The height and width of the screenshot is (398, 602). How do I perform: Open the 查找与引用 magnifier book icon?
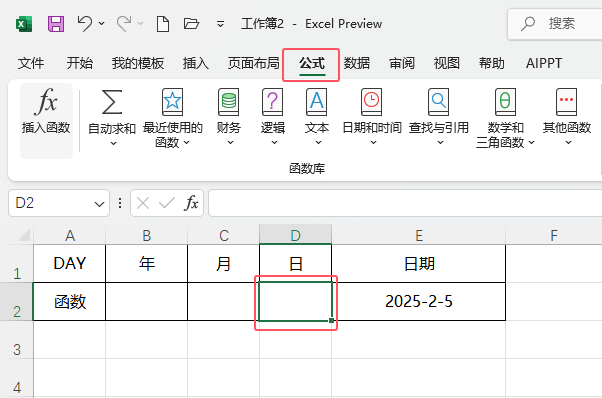(x=438, y=102)
